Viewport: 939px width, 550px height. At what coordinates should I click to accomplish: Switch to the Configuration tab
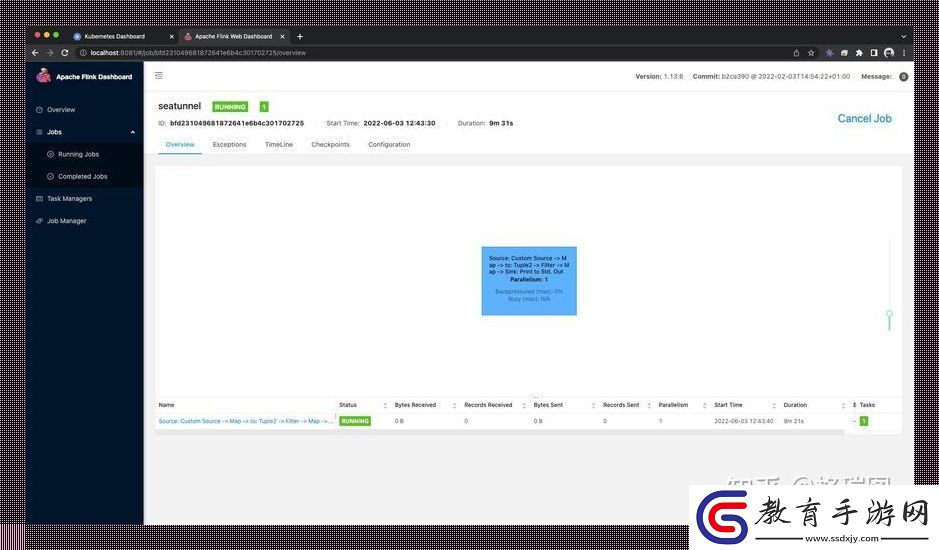pos(389,144)
